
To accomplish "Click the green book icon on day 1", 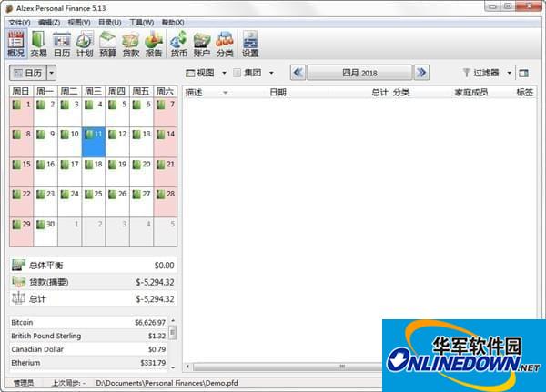I will (16, 105).
